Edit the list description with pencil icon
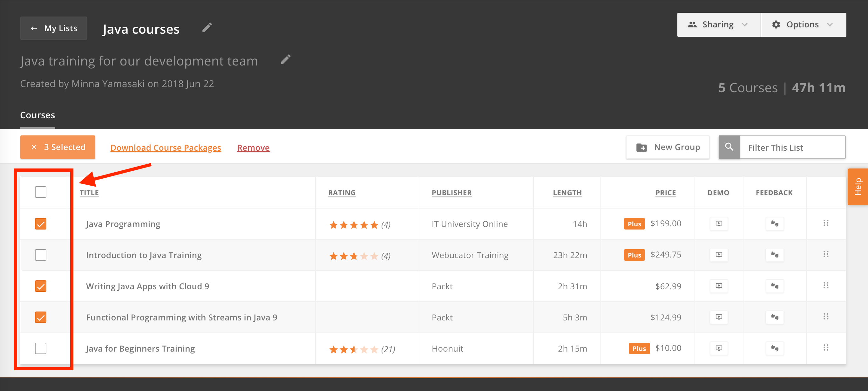The height and width of the screenshot is (391, 868). (x=285, y=60)
